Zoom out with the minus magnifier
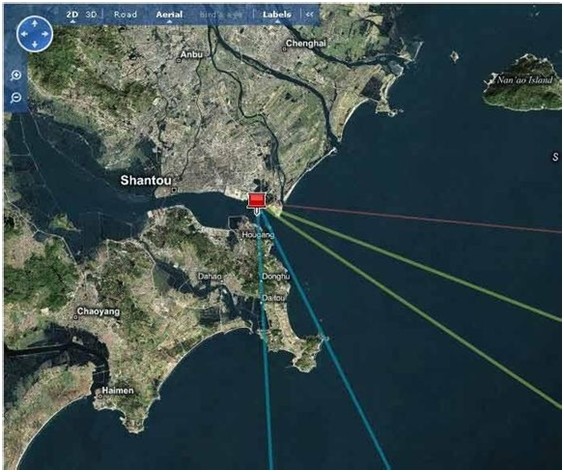 tap(16, 97)
